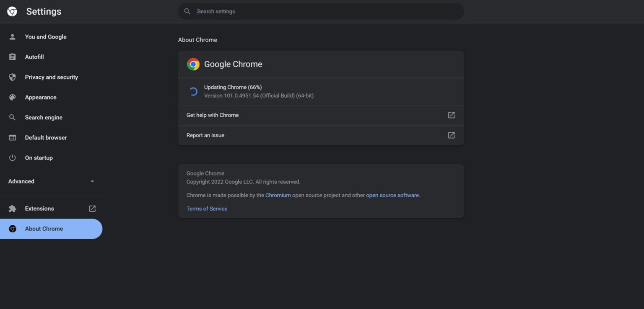Viewport: 644px width, 309px height.
Task: Select About Chrome in the sidebar
Action: (x=44, y=229)
